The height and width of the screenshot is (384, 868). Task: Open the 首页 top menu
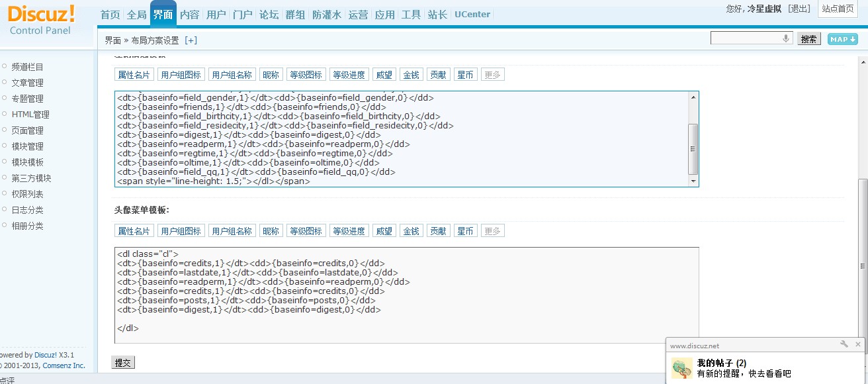click(x=110, y=15)
